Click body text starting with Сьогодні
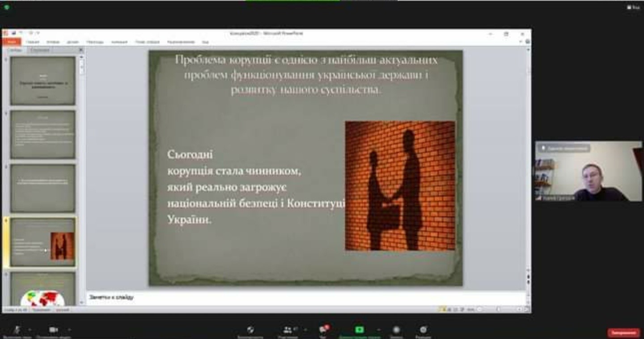644x339 pixels. coord(256,187)
